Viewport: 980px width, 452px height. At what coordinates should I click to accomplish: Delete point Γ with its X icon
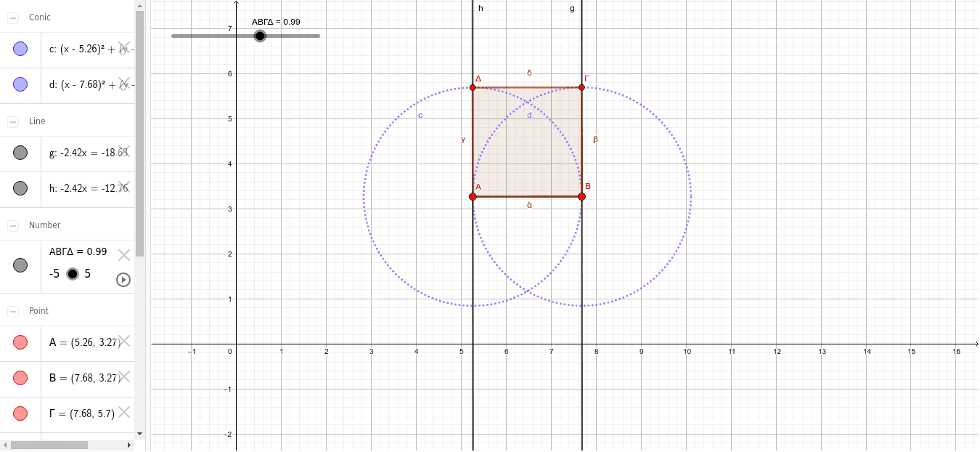pos(124,412)
